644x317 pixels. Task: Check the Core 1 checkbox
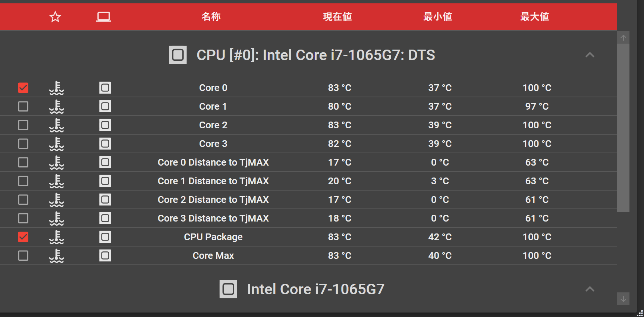point(23,106)
